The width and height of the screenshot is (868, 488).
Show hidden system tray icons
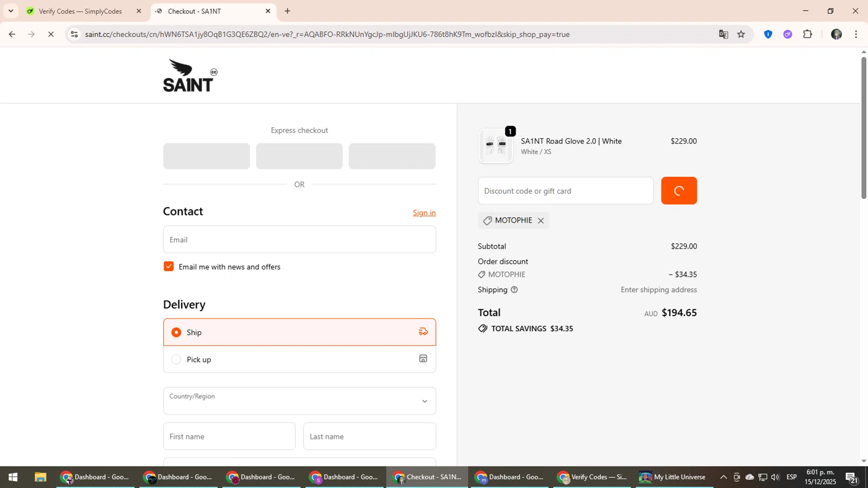click(x=723, y=477)
